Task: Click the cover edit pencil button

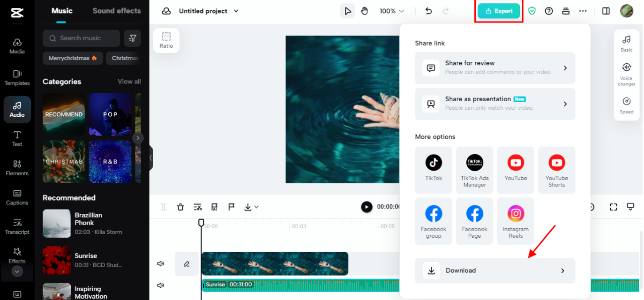Action: coord(187,264)
